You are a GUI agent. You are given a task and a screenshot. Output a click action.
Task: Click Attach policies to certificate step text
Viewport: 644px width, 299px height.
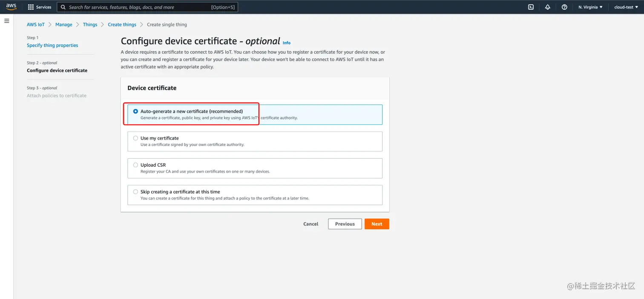57,96
